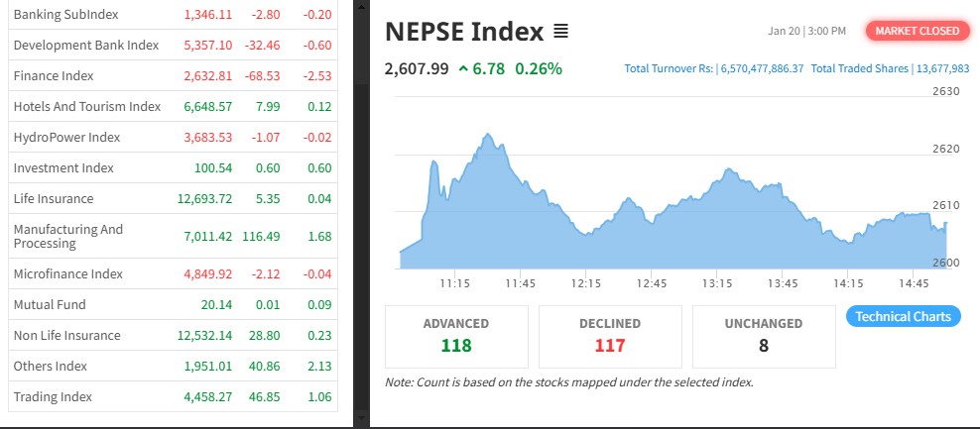Choose Manufacturing And Processing index
This screenshot has width=980, height=429.
click(x=68, y=236)
